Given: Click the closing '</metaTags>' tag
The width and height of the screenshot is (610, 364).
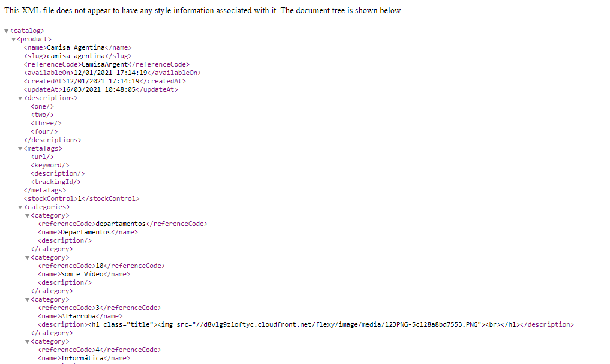Looking at the screenshot, I should (x=45, y=191).
